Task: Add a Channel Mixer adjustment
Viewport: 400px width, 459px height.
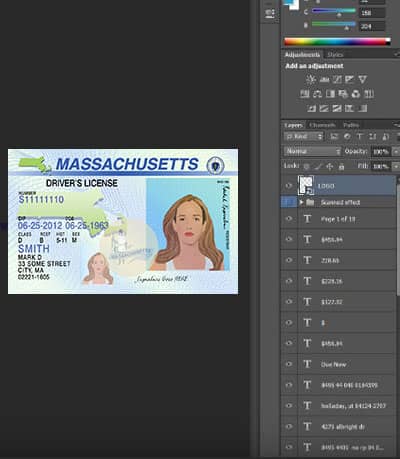Action: (356, 94)
